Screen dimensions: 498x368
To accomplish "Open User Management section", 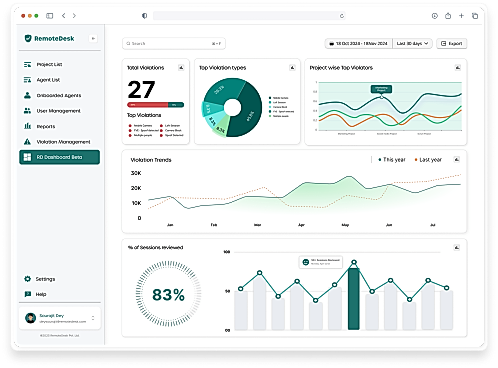I will click(x=59, y=111).
